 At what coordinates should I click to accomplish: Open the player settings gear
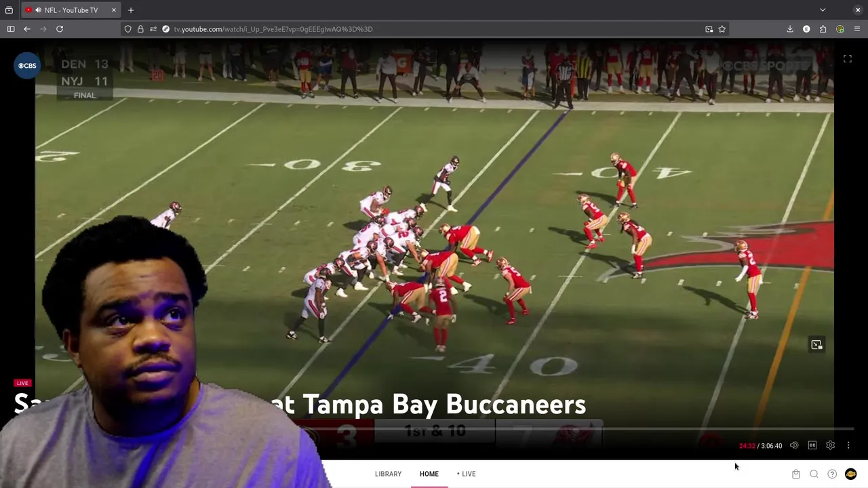click(x=830, y=445)
